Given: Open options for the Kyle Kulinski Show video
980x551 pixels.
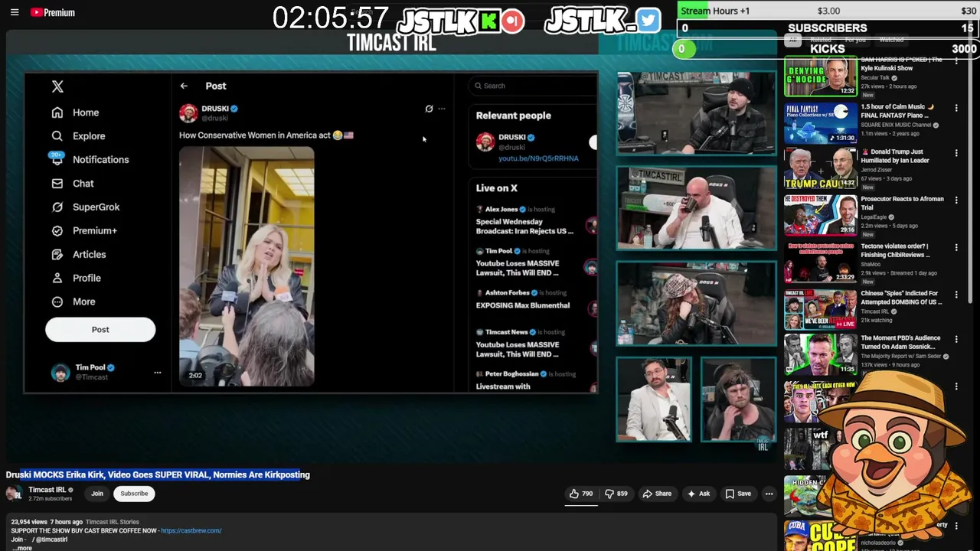Looking at the screenshot, I should click(x=955, y=61).
